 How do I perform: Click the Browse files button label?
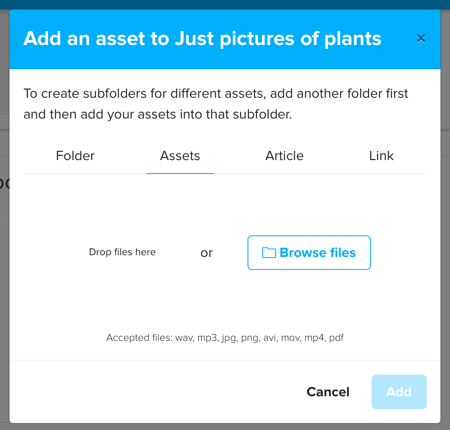point(318,253)
